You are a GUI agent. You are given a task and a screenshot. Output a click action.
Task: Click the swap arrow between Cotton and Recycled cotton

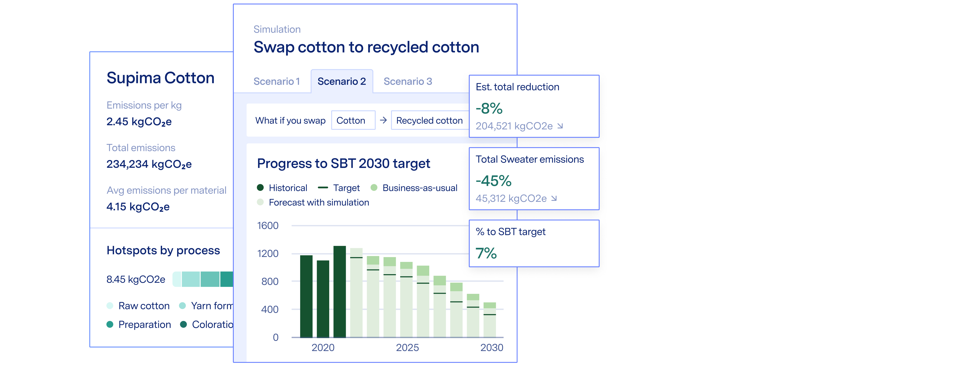click(383, 120)
